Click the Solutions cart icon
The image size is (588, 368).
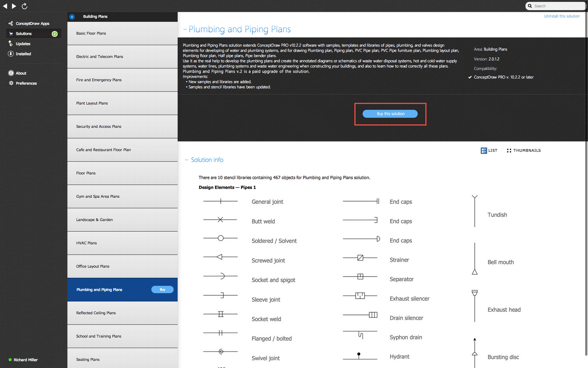click(11, 34)
